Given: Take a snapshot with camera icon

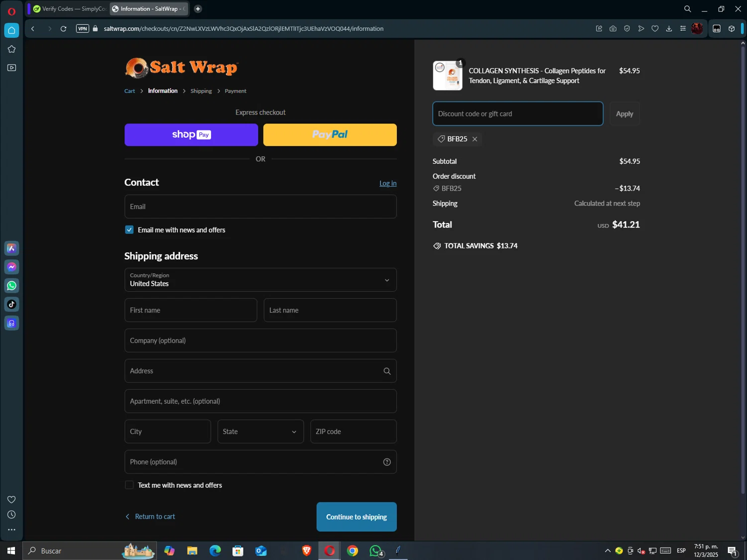Looking at the screenshot, I should 613,29.
